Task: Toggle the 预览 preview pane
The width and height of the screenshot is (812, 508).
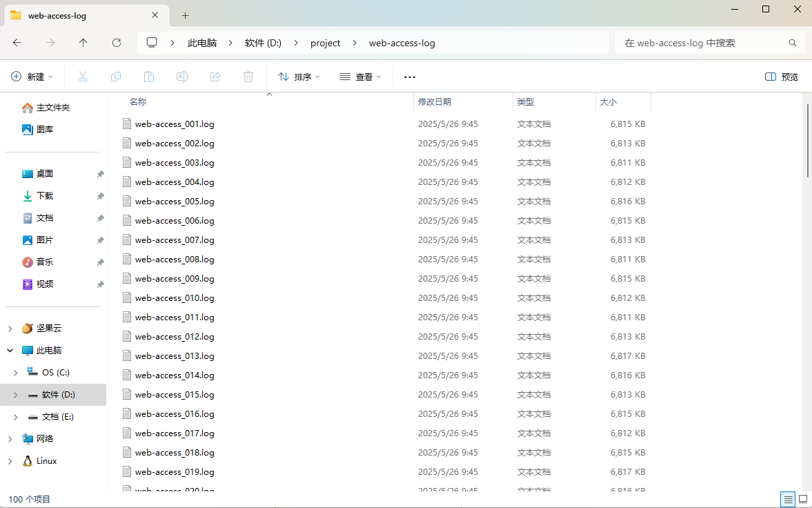Action: click(782, 77)
